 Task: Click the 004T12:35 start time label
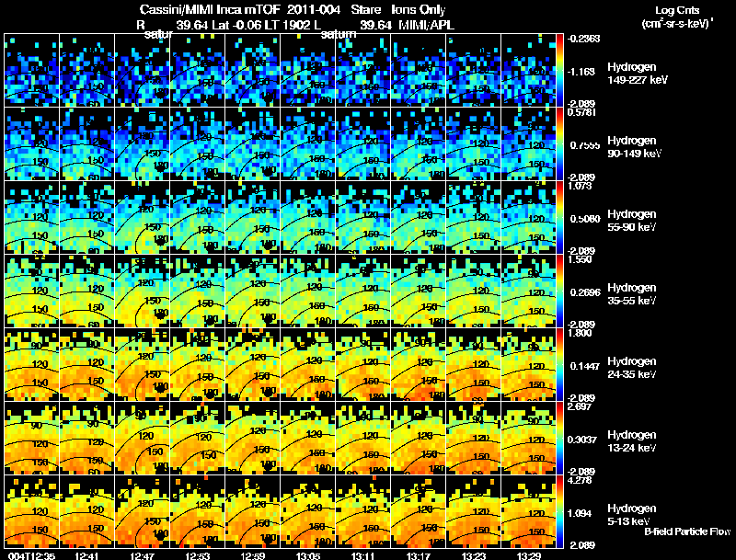point(31,555)
